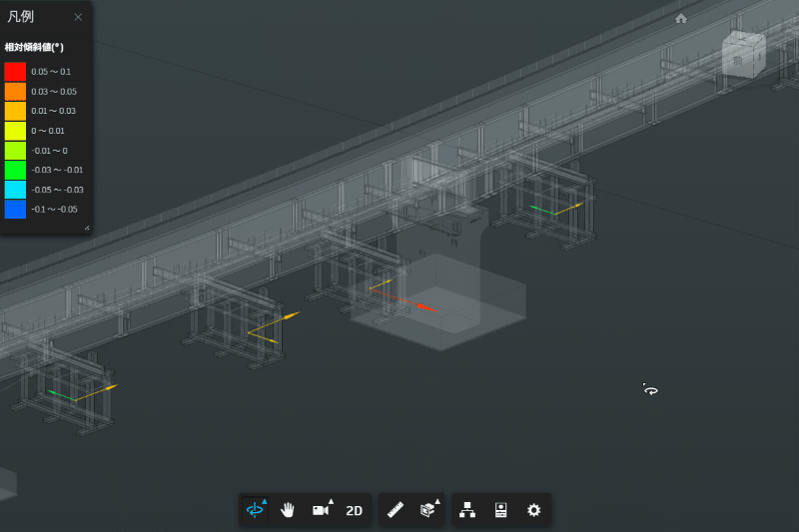The height and width of the screenshot is (532, 799).
Task: Click the blue -0.1～-0.05 legend swatch
Action: 15,210
